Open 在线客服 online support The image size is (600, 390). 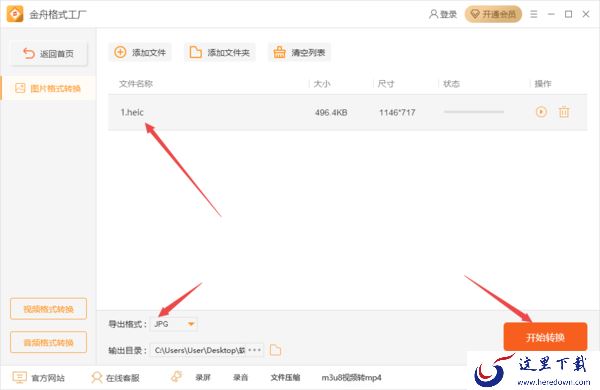[x=122, y=378]
